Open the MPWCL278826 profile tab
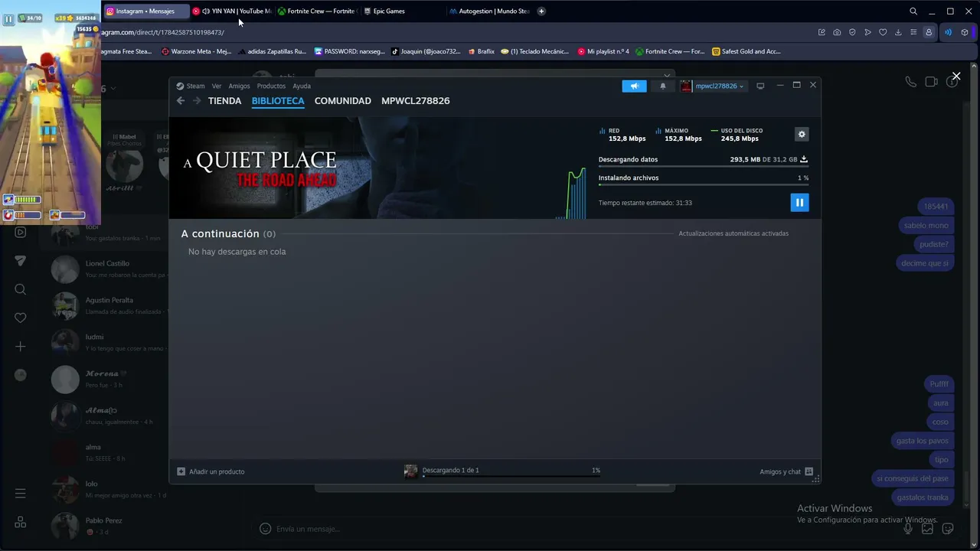This screenshot has height=551, width=980. coord(416,101)
